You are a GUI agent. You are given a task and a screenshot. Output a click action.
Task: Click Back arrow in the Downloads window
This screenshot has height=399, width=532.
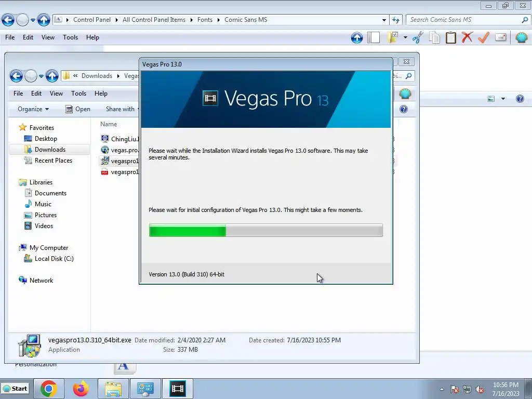16,76
